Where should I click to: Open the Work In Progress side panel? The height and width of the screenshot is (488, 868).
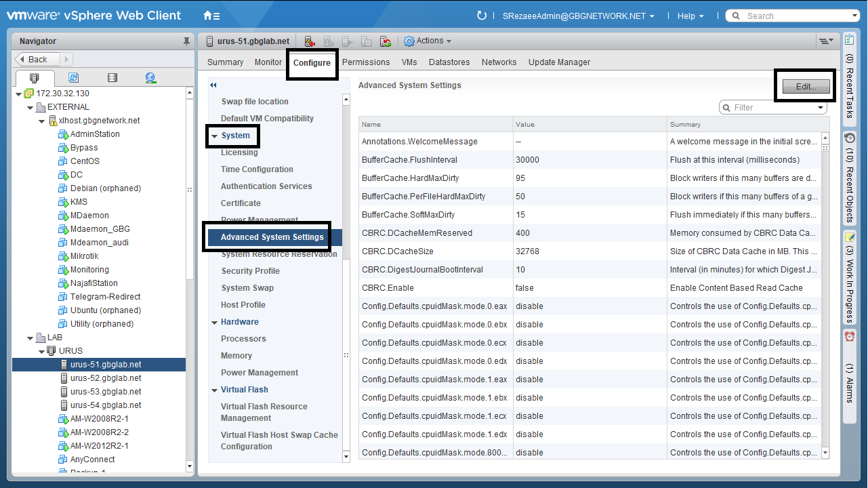tap(850, 278)
